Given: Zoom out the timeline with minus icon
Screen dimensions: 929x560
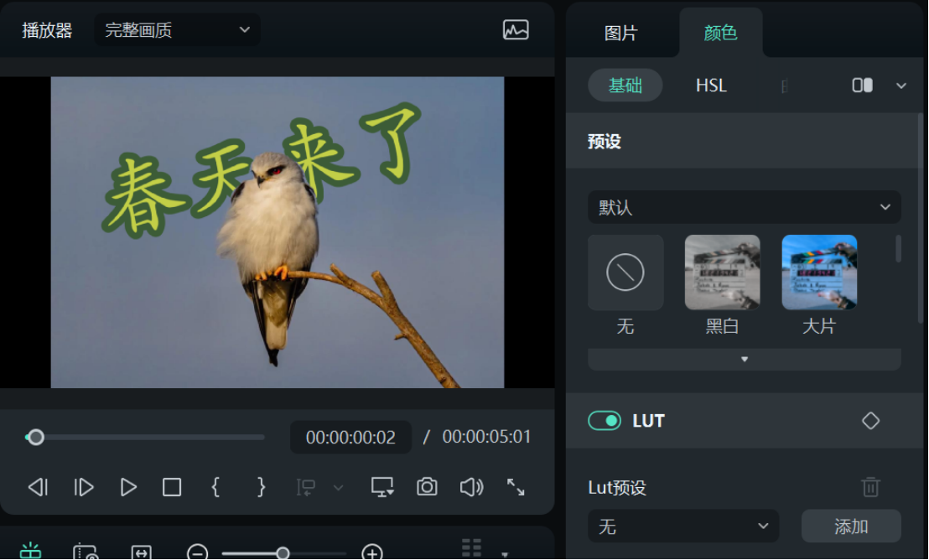Looking at the screenshot, I should pyautogui.click(x=198, y=552).
